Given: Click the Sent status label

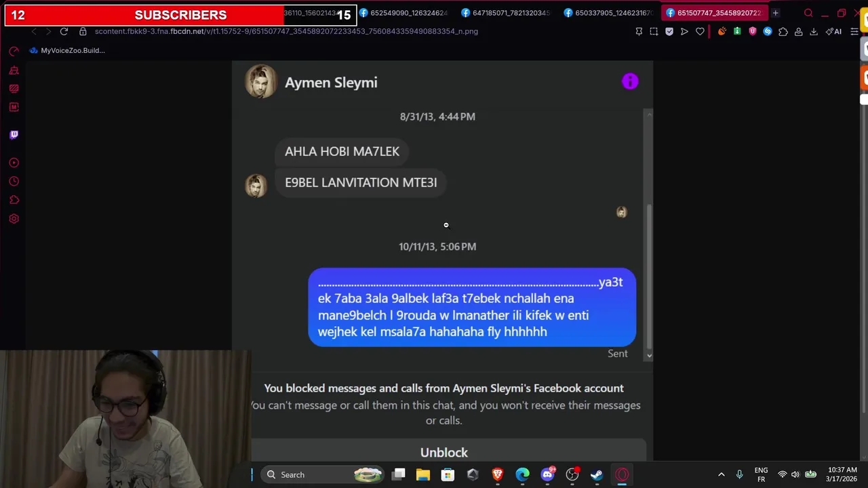Looking at the screenshot, I should [x=617, y=353].
